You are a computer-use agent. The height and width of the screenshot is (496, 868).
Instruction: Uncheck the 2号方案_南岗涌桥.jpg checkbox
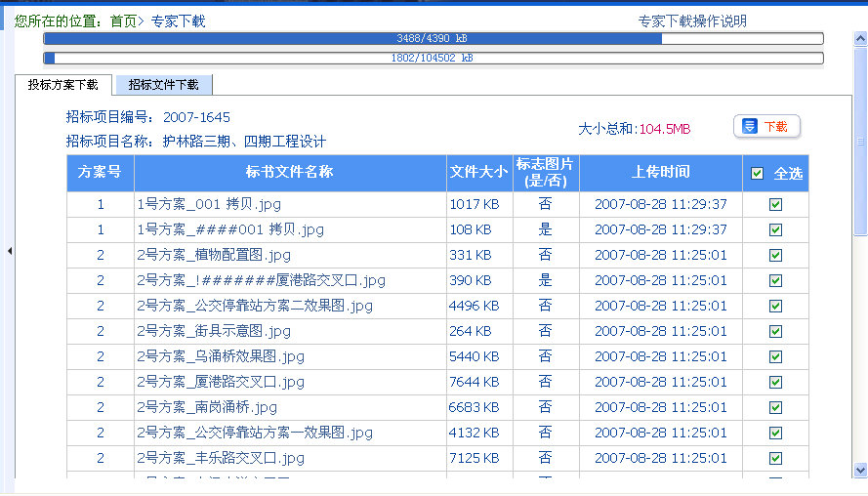(x=775, y=408)
